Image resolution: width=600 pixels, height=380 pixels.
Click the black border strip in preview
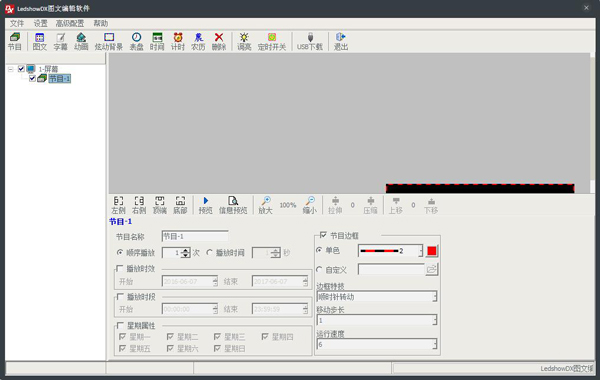(x=480, y=188)
